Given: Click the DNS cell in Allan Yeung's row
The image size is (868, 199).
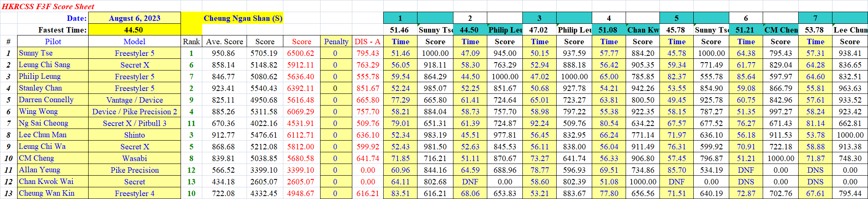Looking at the screenshot, I should click(x=815, y=170).
